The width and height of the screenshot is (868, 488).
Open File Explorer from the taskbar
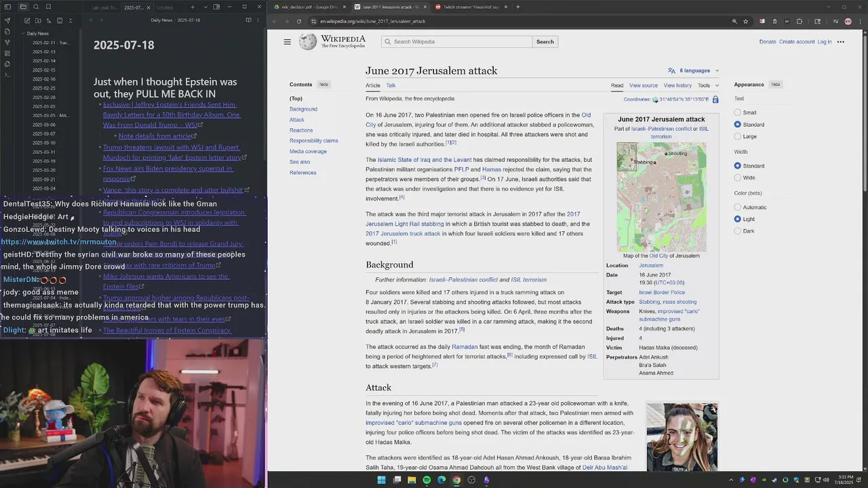412,480
